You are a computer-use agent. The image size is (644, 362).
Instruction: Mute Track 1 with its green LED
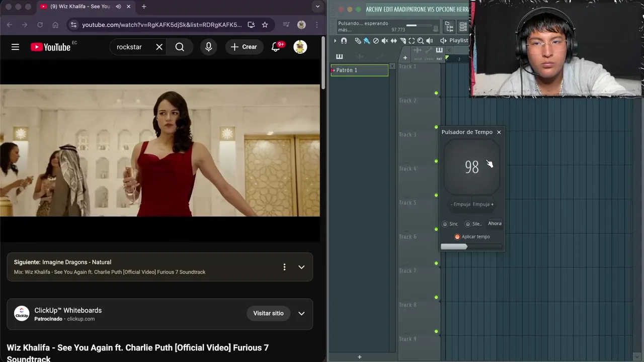click(x=436, y=93)
